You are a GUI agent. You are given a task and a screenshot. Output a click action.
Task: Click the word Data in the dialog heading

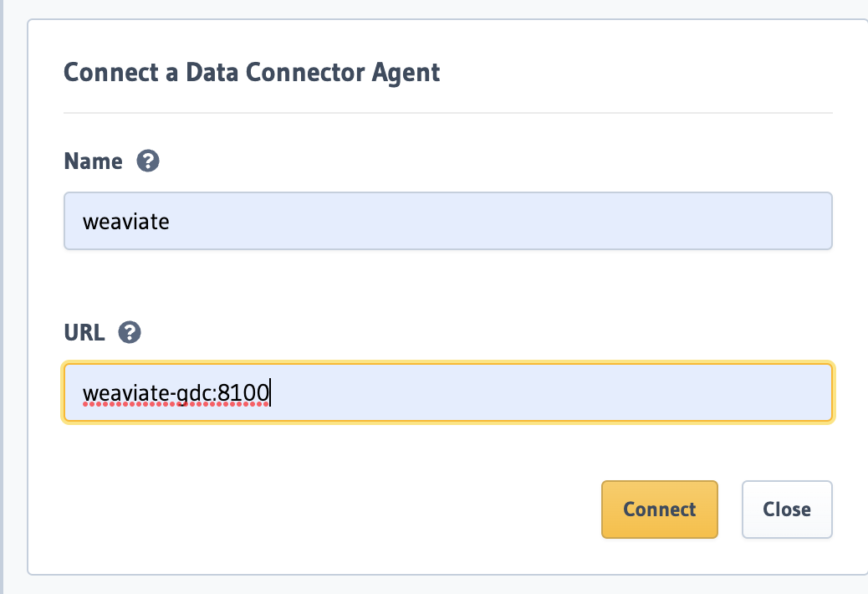212,73
